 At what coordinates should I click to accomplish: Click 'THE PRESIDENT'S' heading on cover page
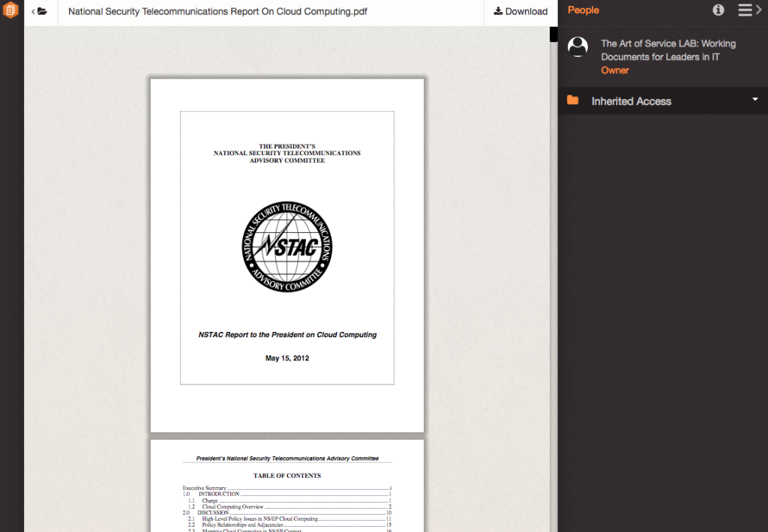(x=287, y=146)
